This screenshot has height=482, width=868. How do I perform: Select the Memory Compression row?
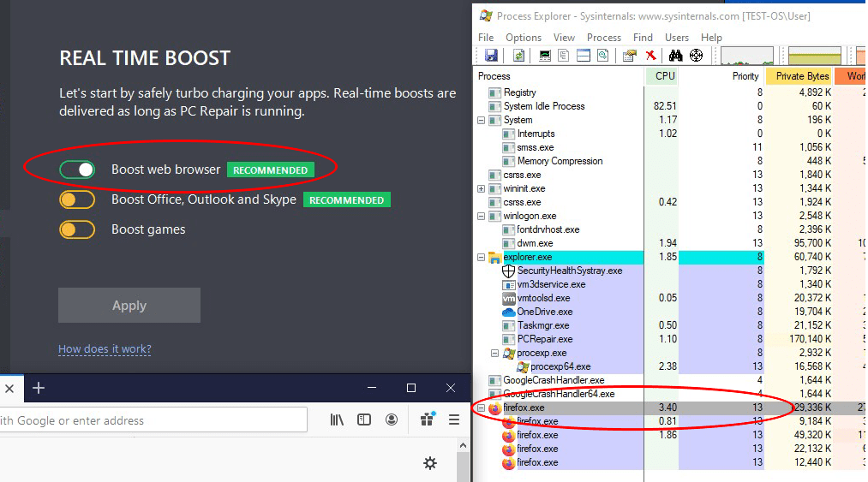click(670, 161)
